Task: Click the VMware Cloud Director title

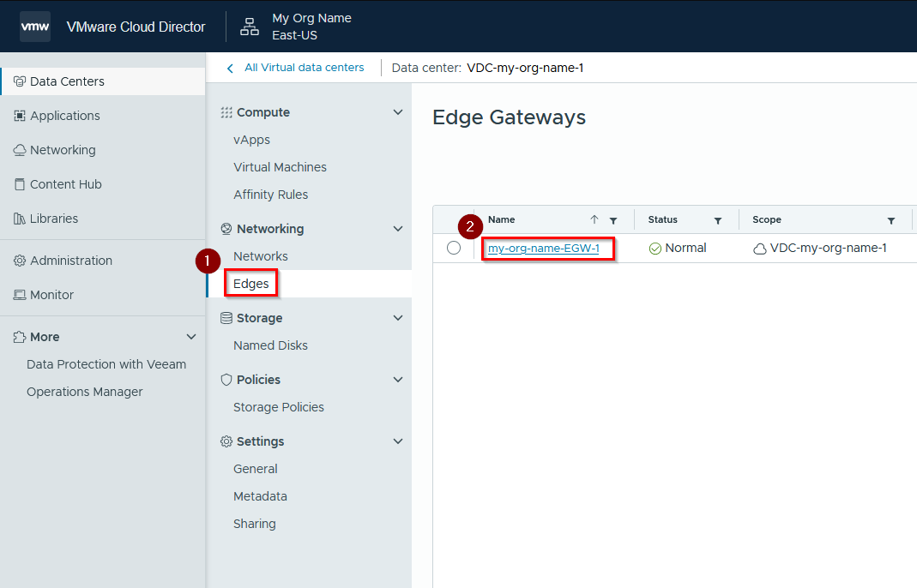Action: coord(136,27)
